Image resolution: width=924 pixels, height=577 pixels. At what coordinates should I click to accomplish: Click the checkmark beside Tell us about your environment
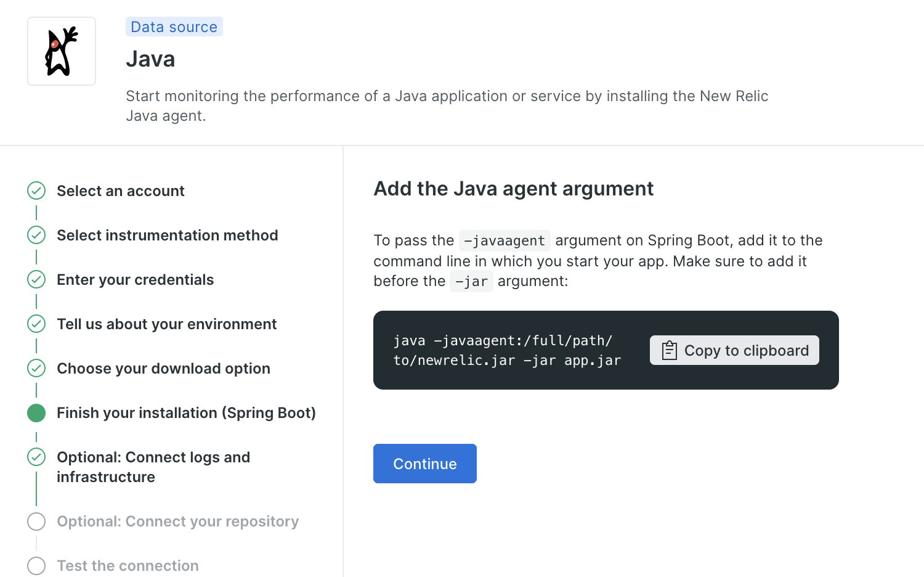pyautogui.click(x=36, y=324)
